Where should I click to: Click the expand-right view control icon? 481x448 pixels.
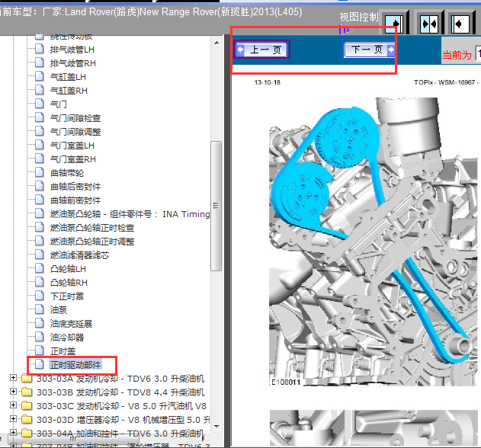click(395, 24)
